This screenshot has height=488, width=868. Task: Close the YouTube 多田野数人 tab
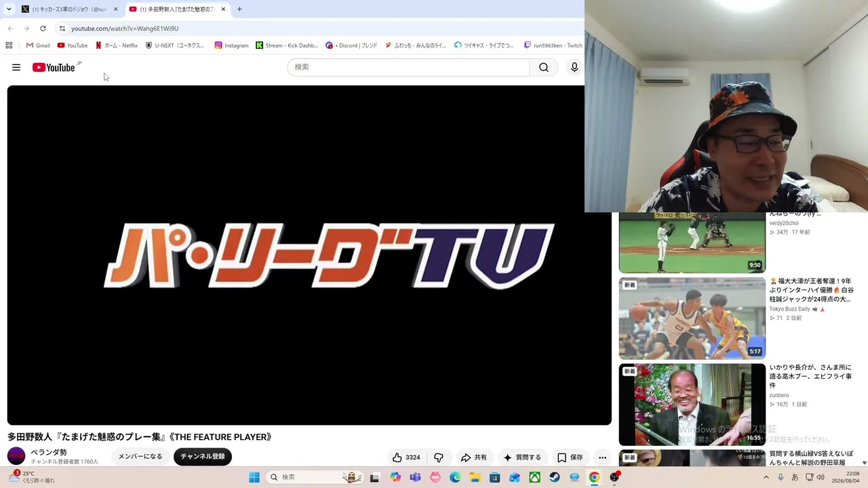click(223, 9)
